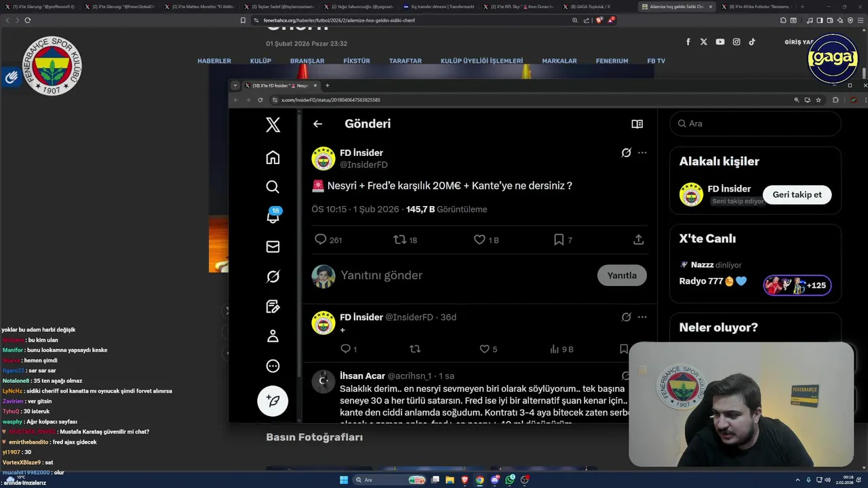Go back with the Gönderi arrow
Image resolution: width=868 pixels, height=488 pixels.
pos(317,124)
